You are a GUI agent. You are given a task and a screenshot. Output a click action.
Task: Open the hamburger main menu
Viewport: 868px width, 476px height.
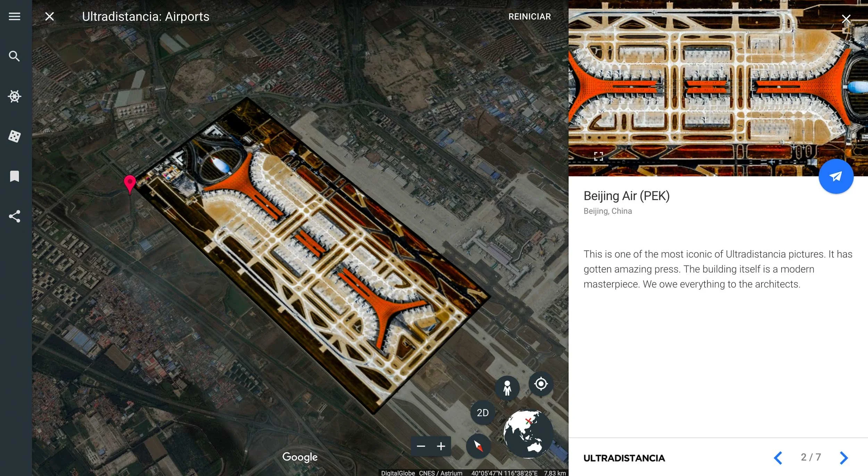coord(14,16)
